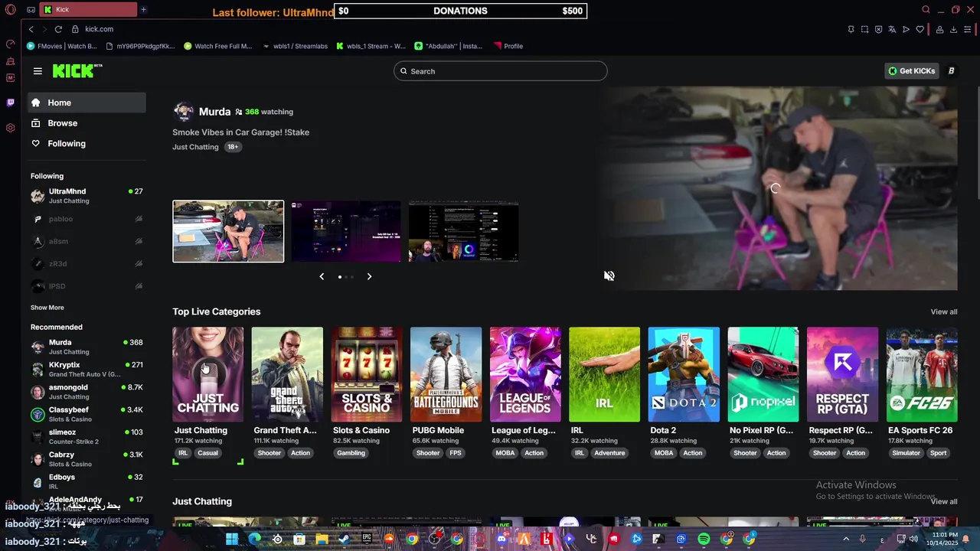Open the Watch Free Full M... bookmark

(x=218, y=46)
